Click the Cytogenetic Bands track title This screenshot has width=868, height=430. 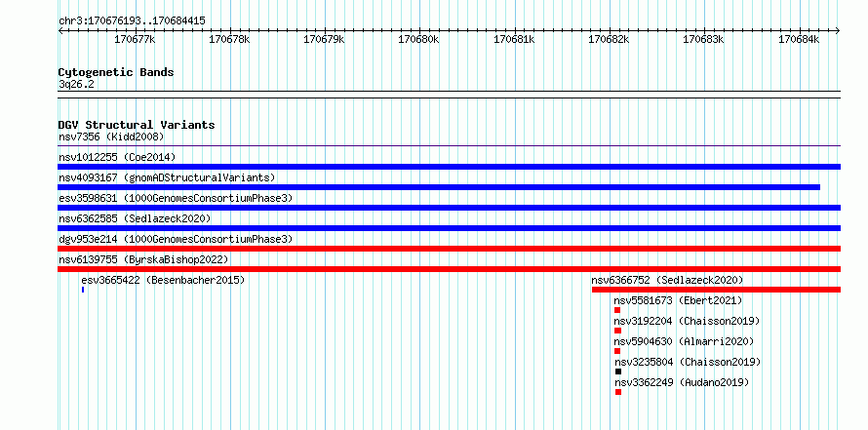tap(116, 72)
